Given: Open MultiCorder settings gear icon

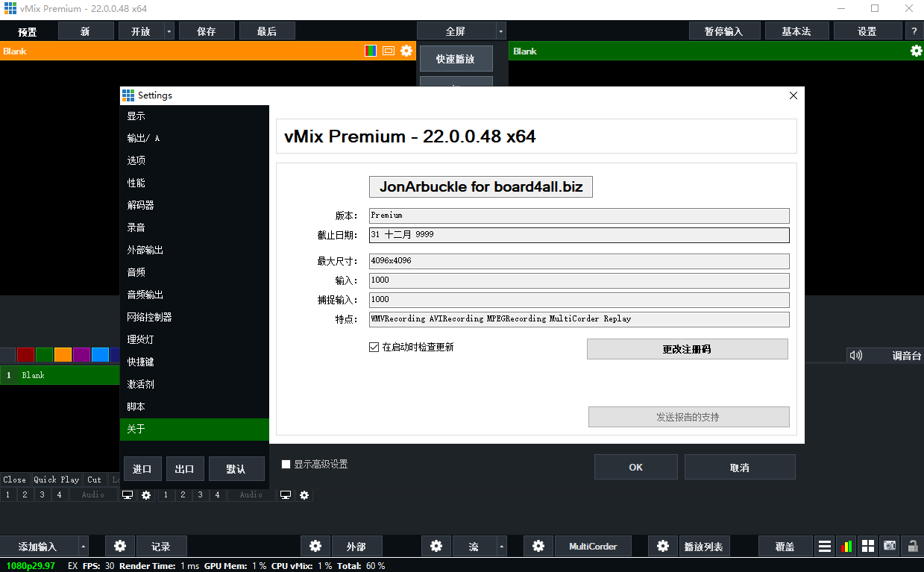Looking at the screenshot, I should click(538, 546).
